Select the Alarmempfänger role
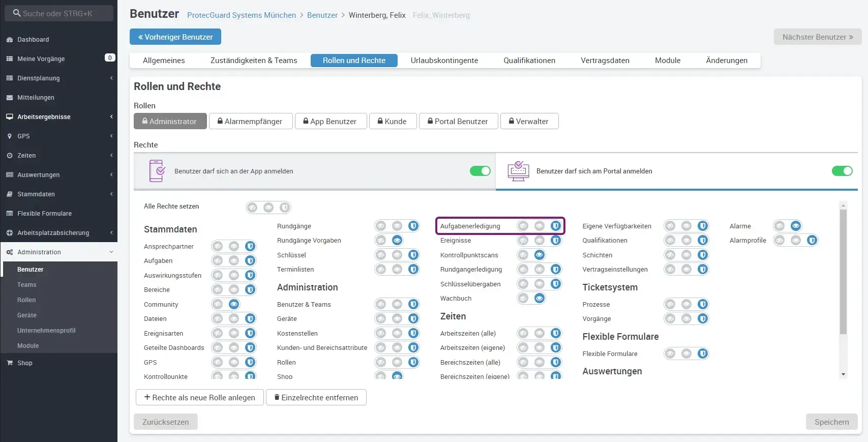 (x=251, y=122)
